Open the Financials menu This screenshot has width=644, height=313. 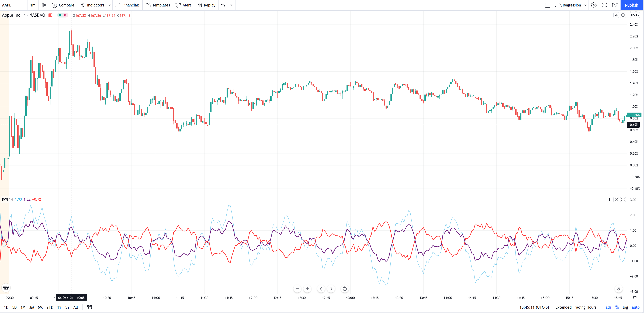point(127,5)
